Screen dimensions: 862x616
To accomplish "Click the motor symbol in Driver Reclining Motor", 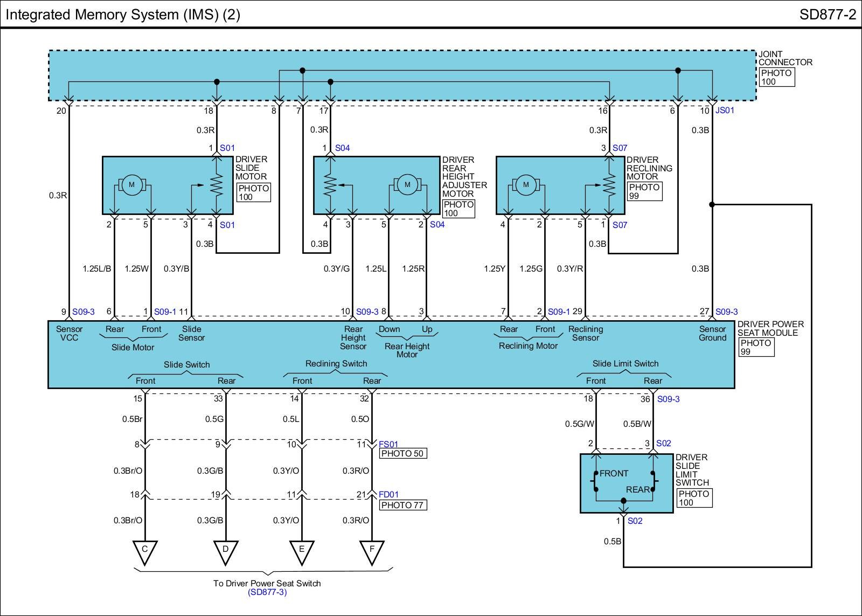I will pyautogui.click(x=526, y=185).
